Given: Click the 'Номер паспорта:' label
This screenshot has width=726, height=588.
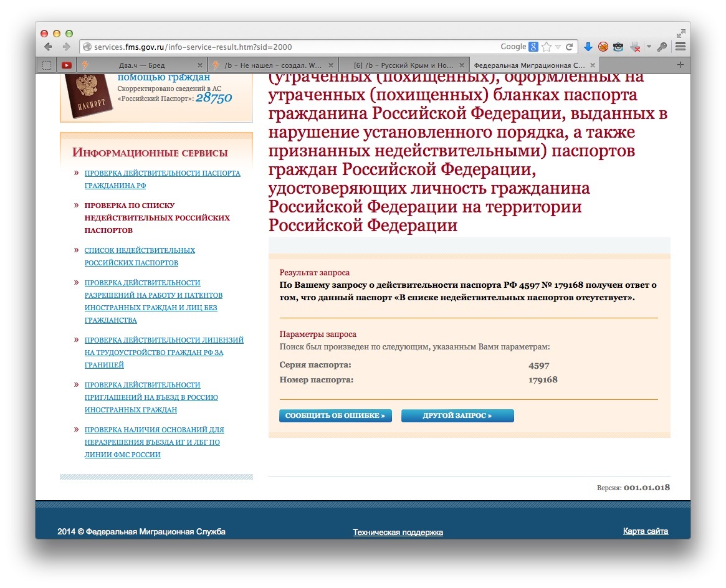Looking at the screenshot, I should [x=316, y=379].
